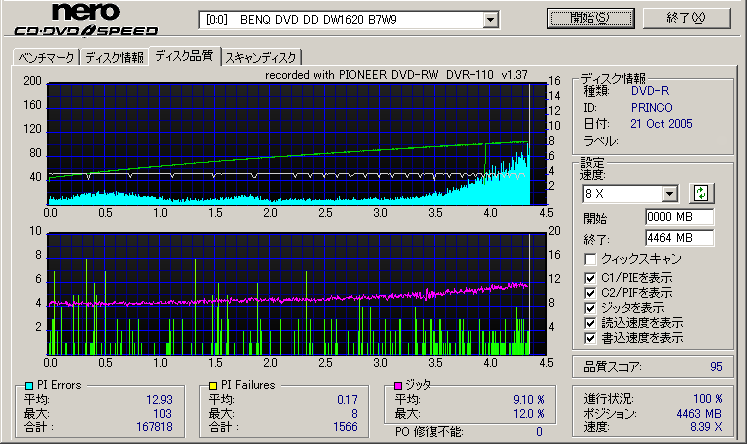Uncheck the C2/PIFを表示 checkbox
Image resolution: width=747 pixels, height=444 pixels.
pyautogui.click(x=590, y=293)
